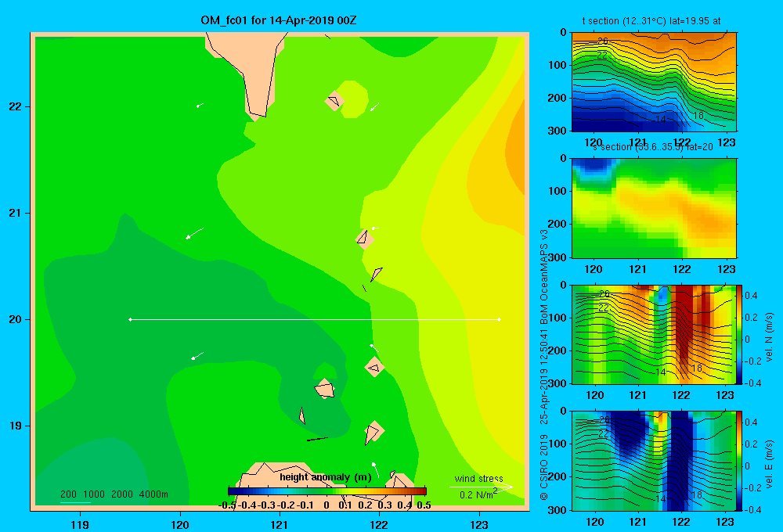The image size is (783, 532).
Task: Click the "wind stress" label
Action: click(479, 478)
